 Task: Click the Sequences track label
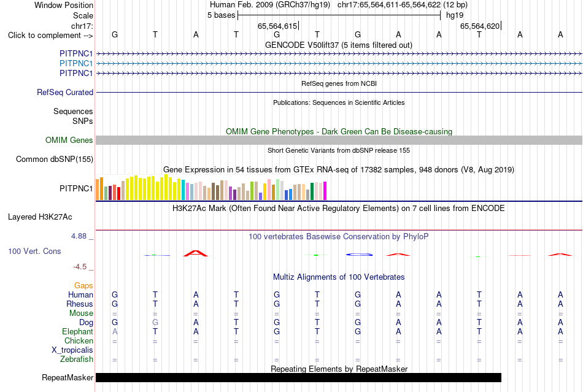click(x=73, y=112)
